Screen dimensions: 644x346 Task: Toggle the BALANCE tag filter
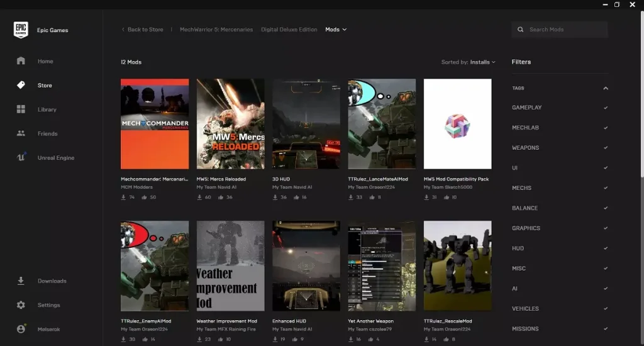560,208
